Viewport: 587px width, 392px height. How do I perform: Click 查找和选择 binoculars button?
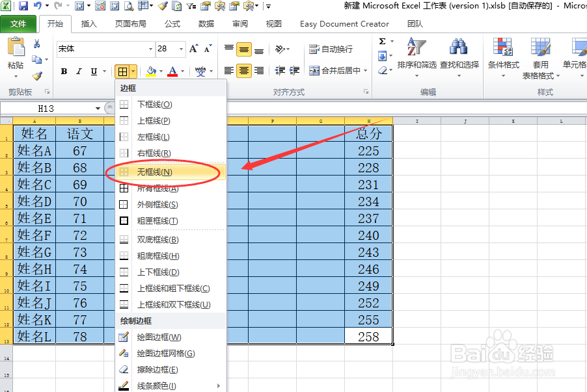tap(459, 57)
